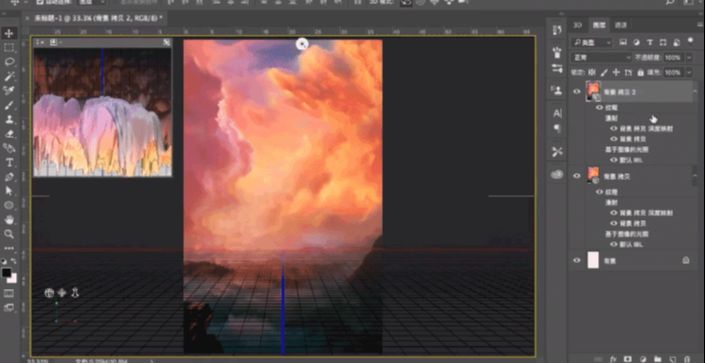The width and height of the screenshot is (705, 363).
Task: Select the Pen tool
Action: 9,177
